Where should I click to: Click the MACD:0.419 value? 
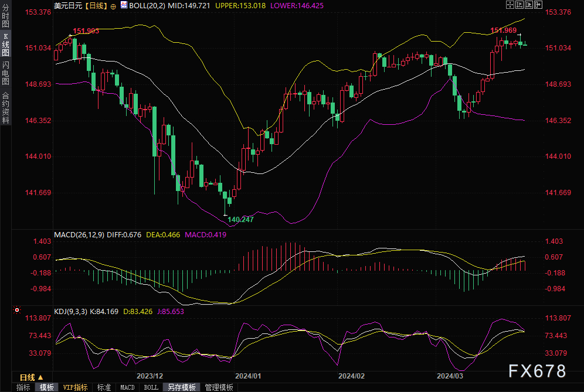[x=206, y=235]
